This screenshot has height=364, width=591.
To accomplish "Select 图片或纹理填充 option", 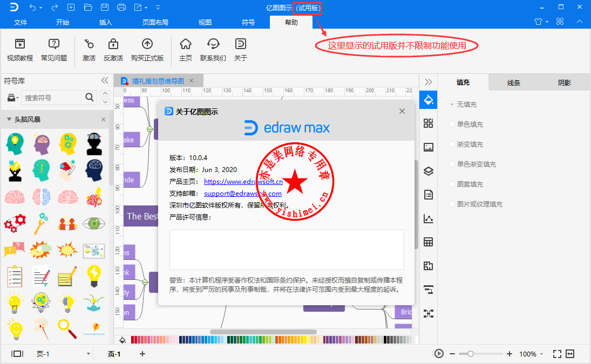I will point(475,204).
